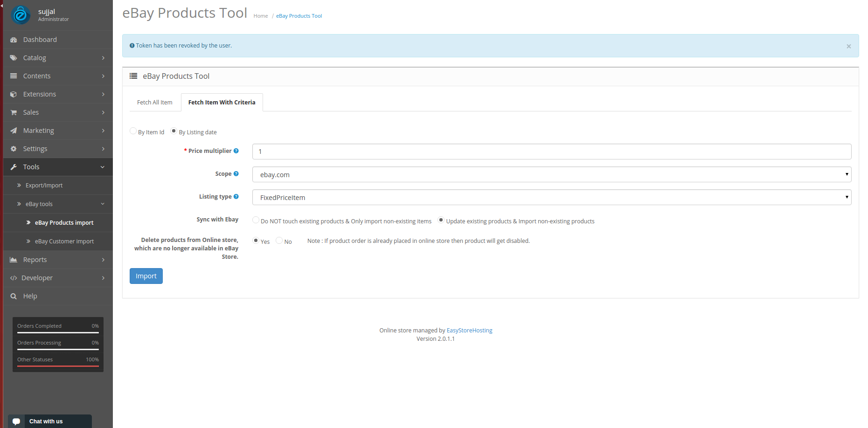The image size is (868, 428).
Task: Click the Developer code icon
Action: (x=14, y=278)
